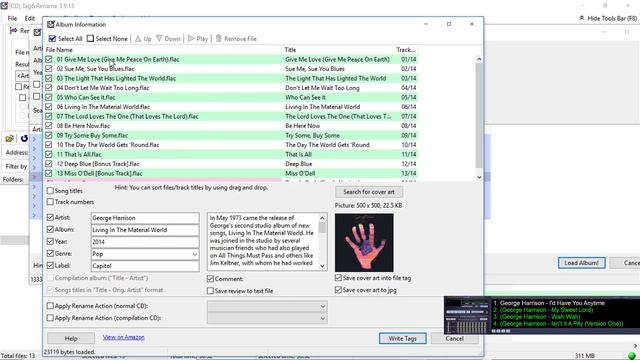640x360 pixels.
Task: Enable Apply Rename Action (compilation CD)
Action: (50, 318)
